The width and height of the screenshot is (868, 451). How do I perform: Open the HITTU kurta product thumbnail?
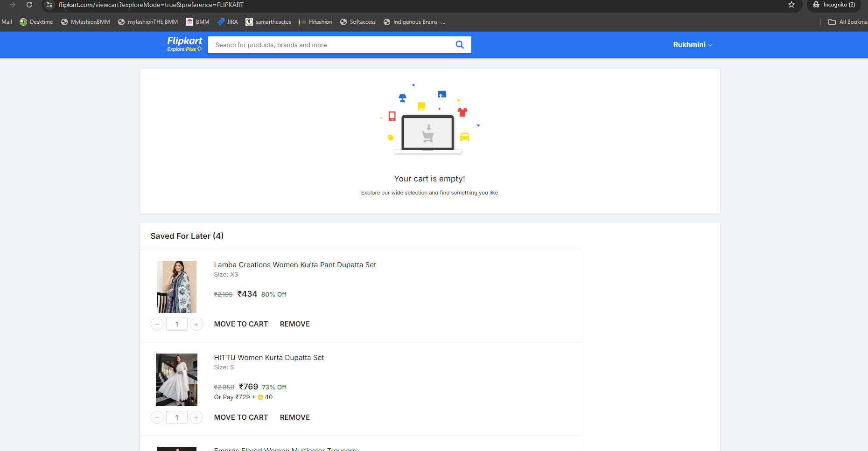pos(176,380)
